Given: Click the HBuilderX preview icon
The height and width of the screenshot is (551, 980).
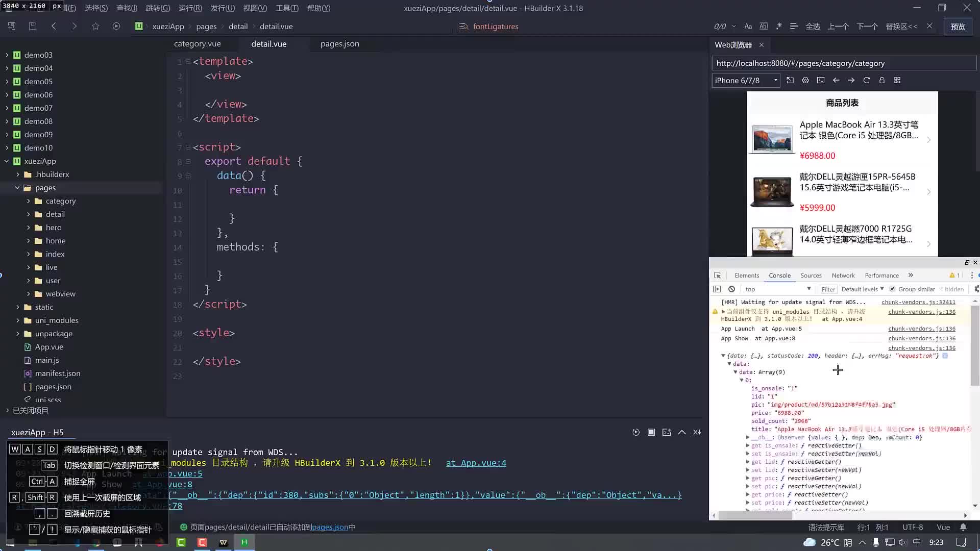Looking at the screenshot, I should click(959, 26).
